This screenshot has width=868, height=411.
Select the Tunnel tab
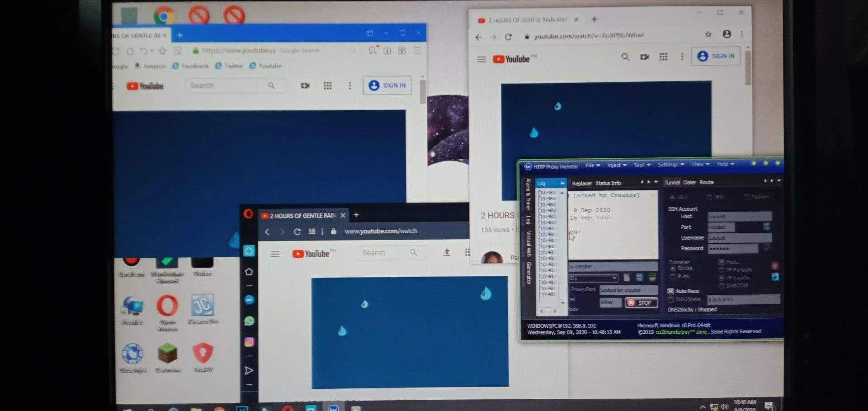(x=672, y=183)
